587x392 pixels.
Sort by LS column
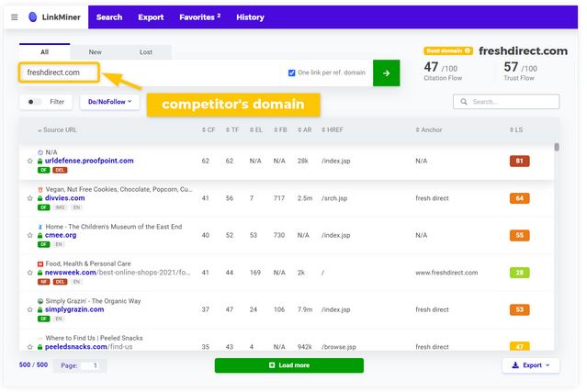(x=516, y=129)
